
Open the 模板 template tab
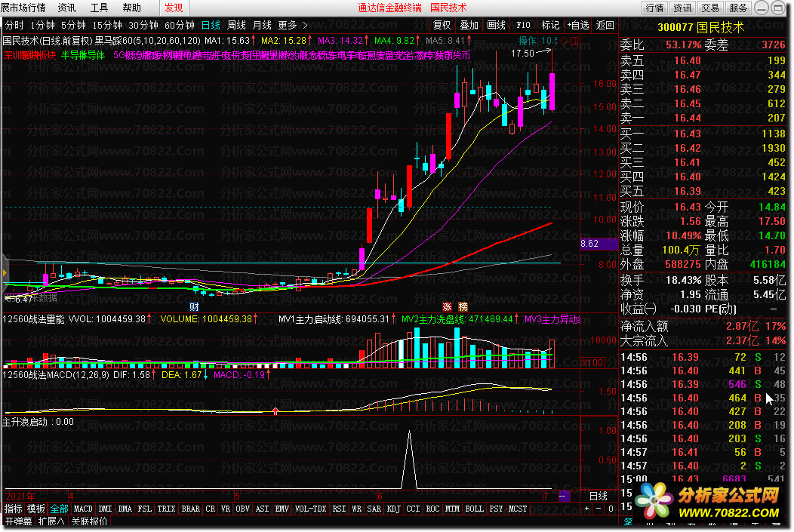pyautogui.click(x=36, y=509)
